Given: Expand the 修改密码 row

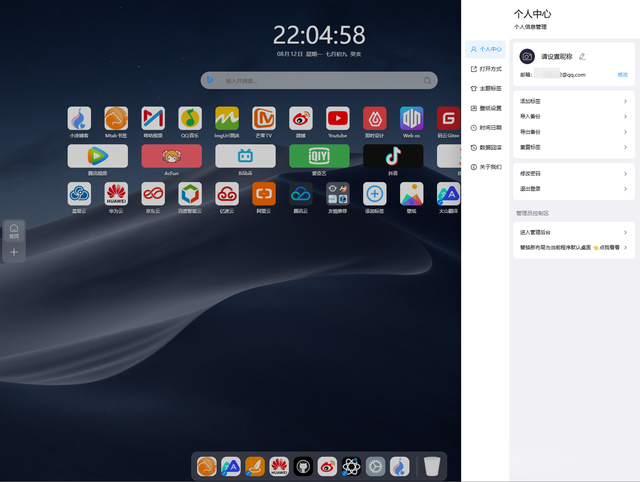Looking at the screenshot, I should 573,173.
